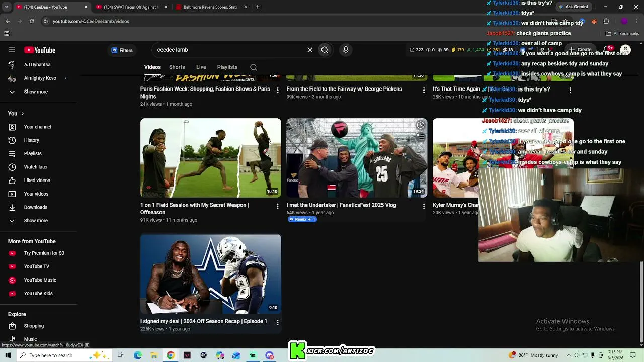Add Undertaker video to Watch later

click(421, 125)
